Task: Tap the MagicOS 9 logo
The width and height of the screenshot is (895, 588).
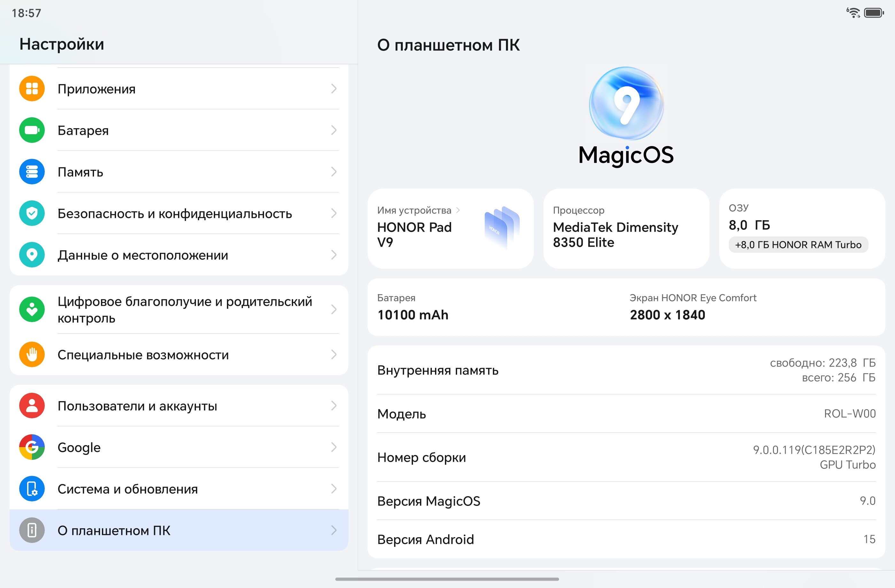Action: pyautogui.click(x=626, y=104)
